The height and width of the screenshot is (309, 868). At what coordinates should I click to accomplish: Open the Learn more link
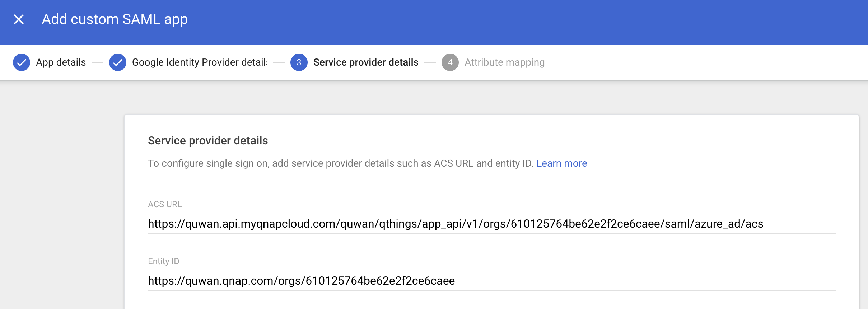(x=561, y=163)
